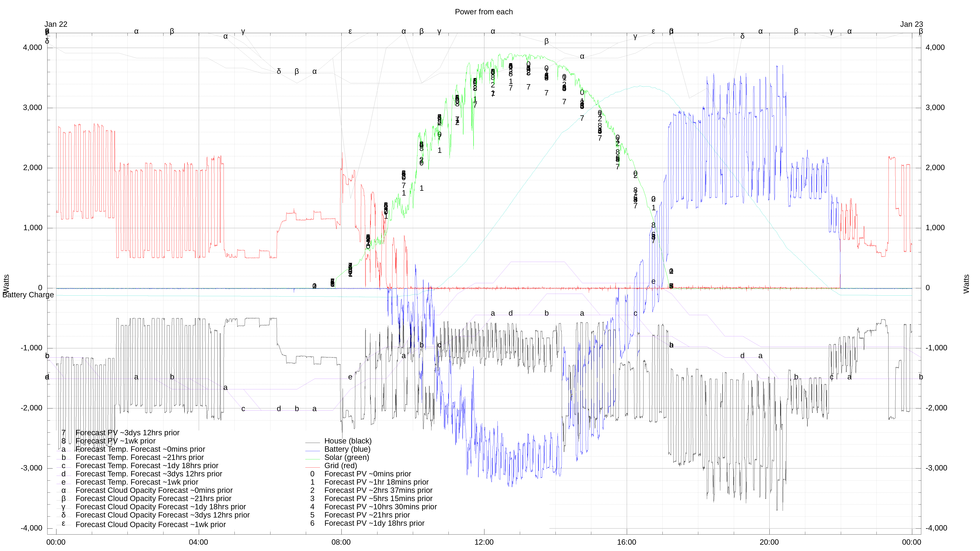
Task: Click the left-axis '2,000' tick label
Action: pyautogui.click(x=32, y=168)
